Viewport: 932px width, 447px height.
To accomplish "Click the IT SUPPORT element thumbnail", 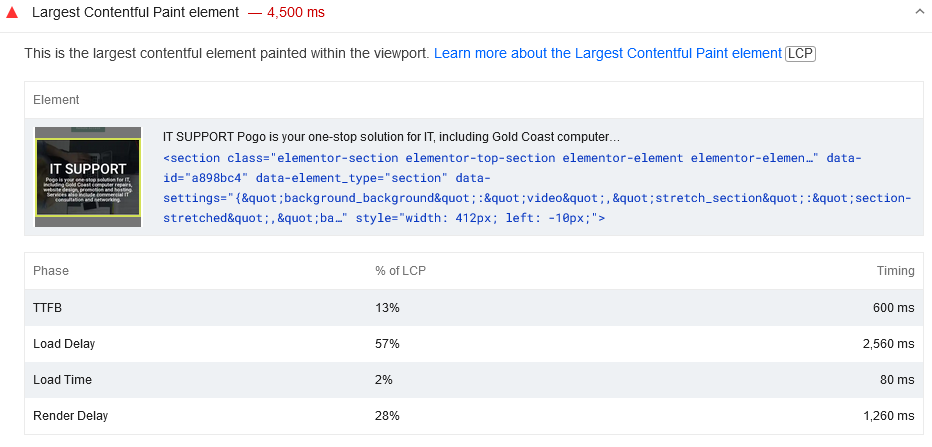I will click(x=88, y=177).
